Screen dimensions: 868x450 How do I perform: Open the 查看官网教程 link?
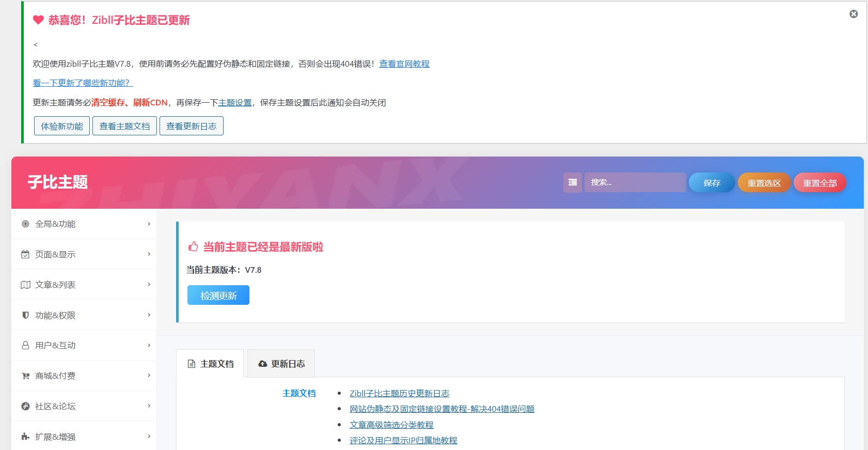click(x=404, y=64)
